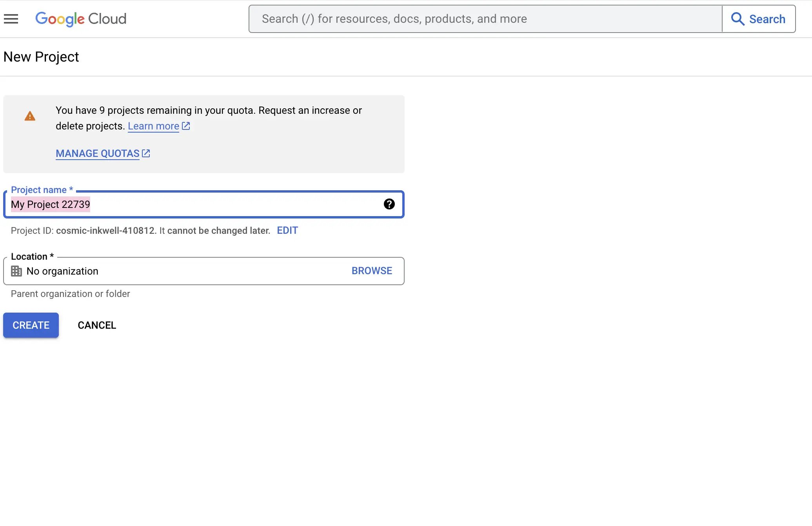Click the organization building icon in Location field
This screenshot has width=812, height=526.
pos(16,271)
